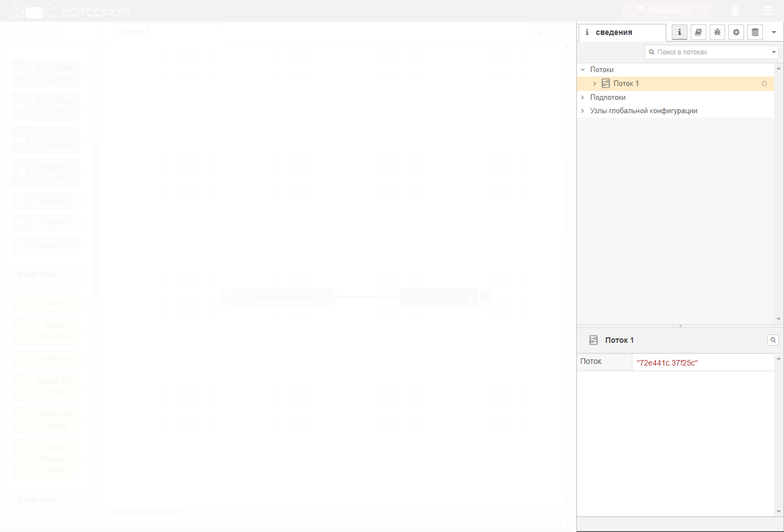Toggle the msg.payload debug node button
The height and width of the screenshot is (532, 784).
(485, 297)
